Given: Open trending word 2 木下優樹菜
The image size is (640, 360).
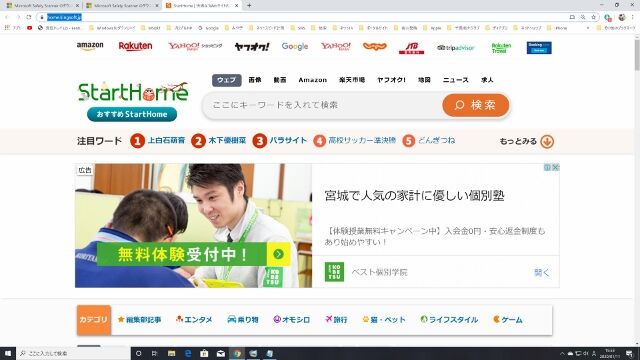Looking at the screenshot, I should click(x=227, y=140).
